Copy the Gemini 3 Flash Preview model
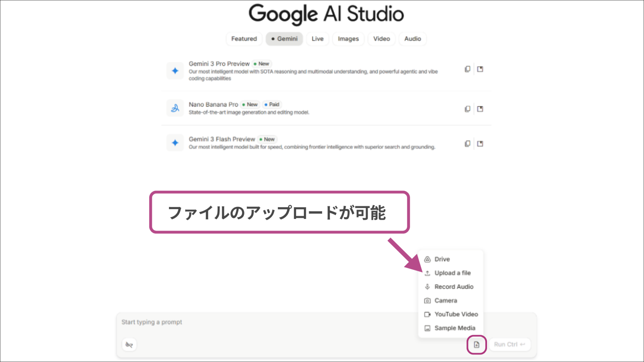Viewport: 644px width, 362px height. click(467, 143)
